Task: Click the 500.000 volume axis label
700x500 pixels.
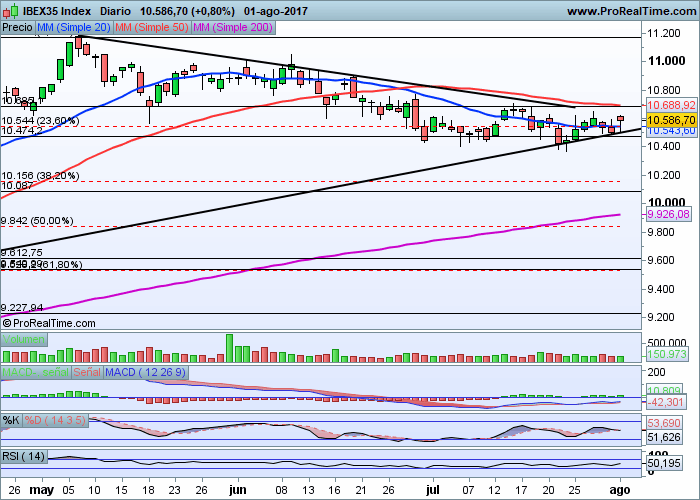Action: pyautogui.click(x=667, y=343)
